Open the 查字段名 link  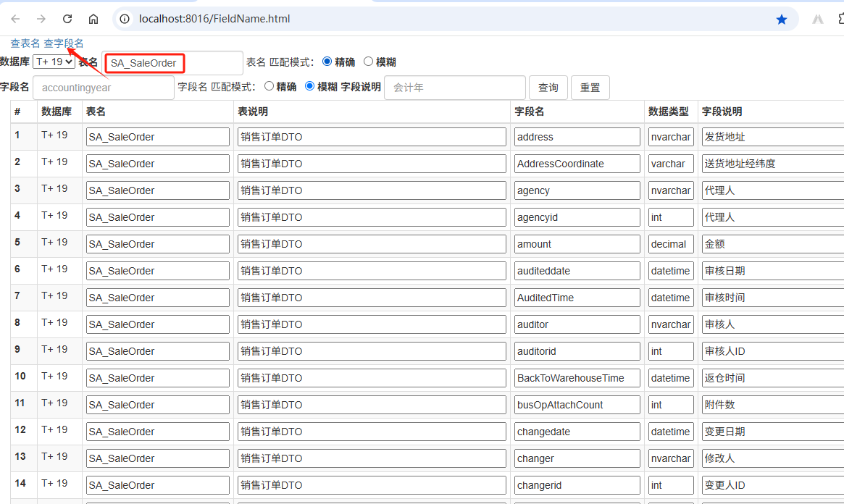point(64,43)
